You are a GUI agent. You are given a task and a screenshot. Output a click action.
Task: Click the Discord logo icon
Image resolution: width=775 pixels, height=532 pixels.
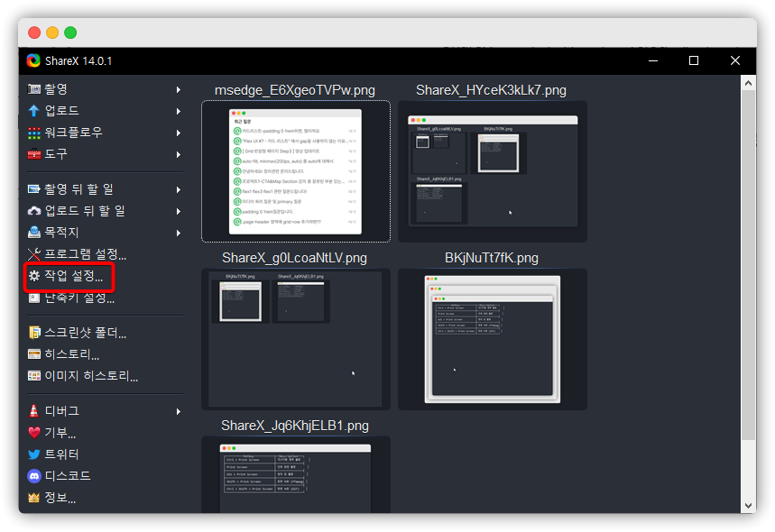tap(33, 476)
